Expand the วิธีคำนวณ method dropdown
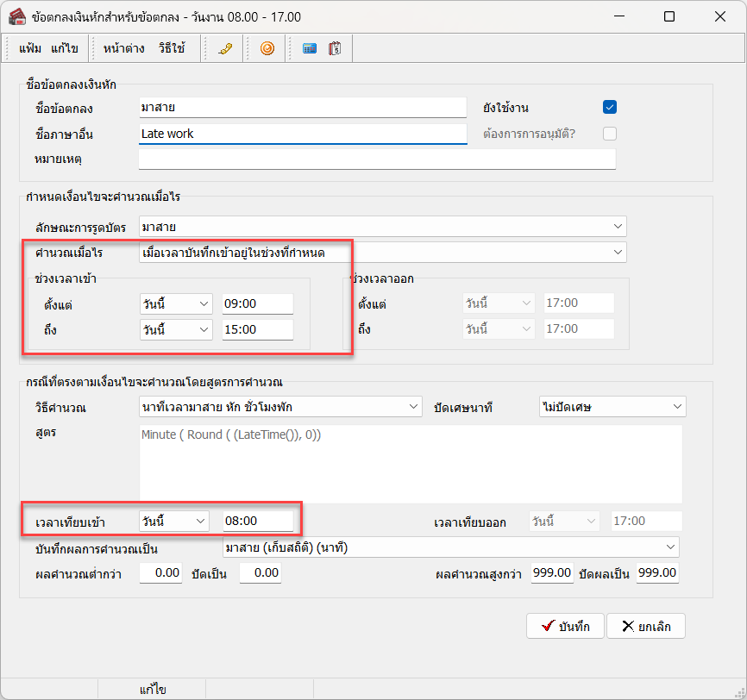747x700 pixels. 412,406
